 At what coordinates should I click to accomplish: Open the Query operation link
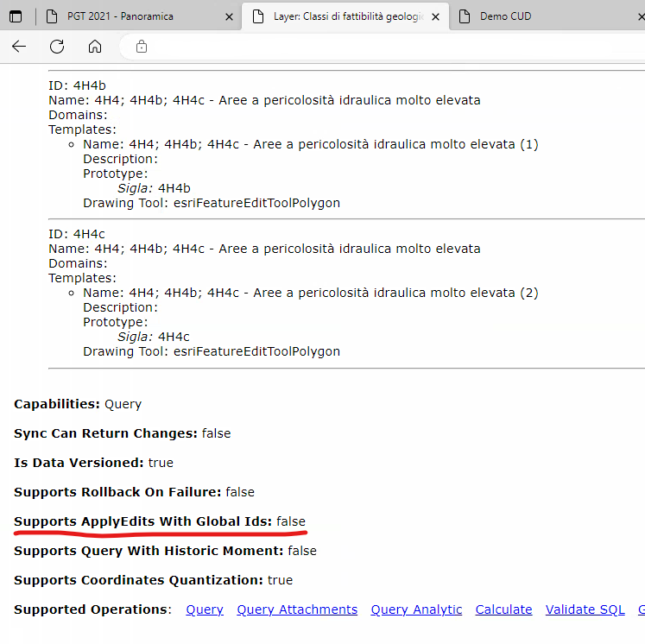[205, 609]
